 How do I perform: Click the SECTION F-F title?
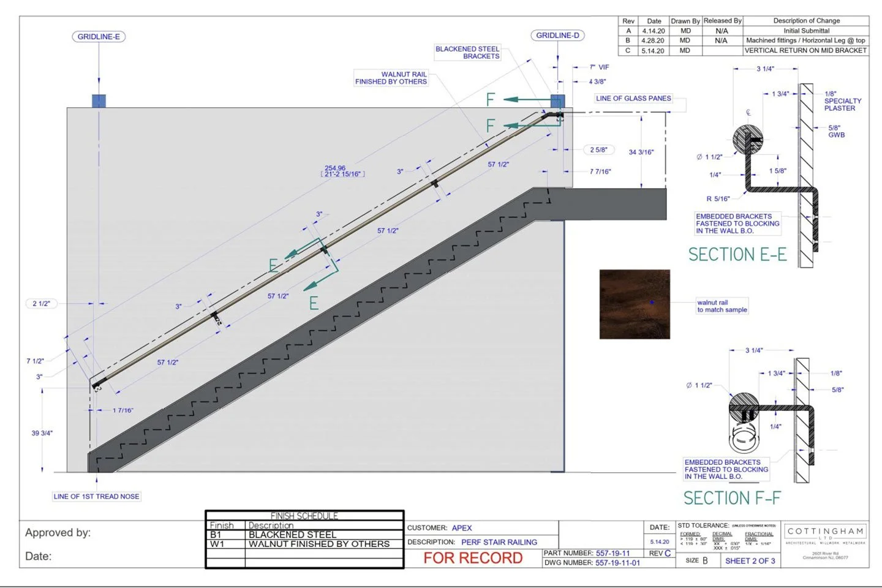[733, 498]
